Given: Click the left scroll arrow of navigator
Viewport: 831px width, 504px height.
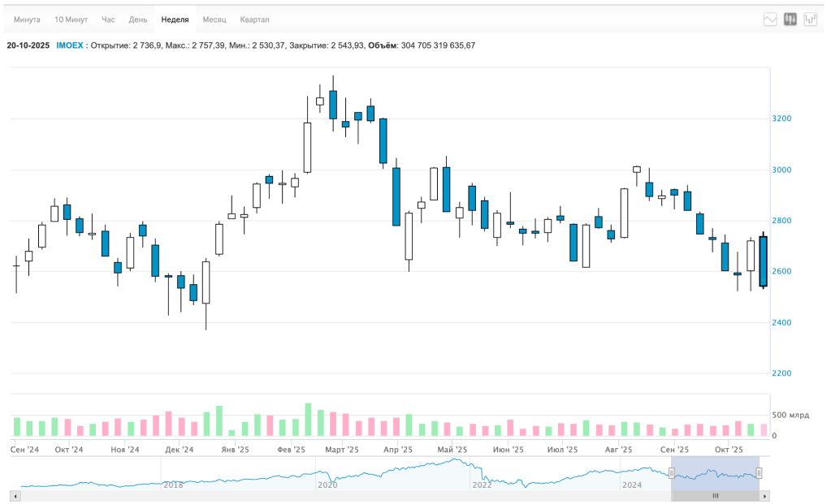Looking at the screenshot, I should click(15, 496).
